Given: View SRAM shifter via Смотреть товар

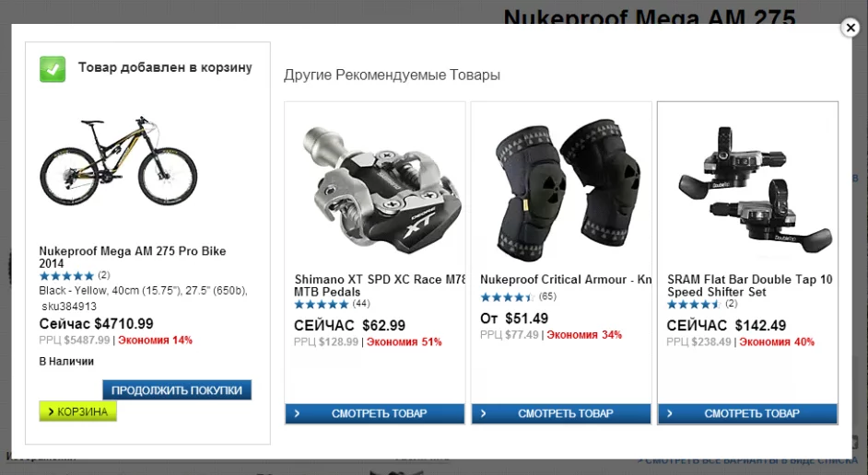Looking at the screenshot, I should 748,413.
